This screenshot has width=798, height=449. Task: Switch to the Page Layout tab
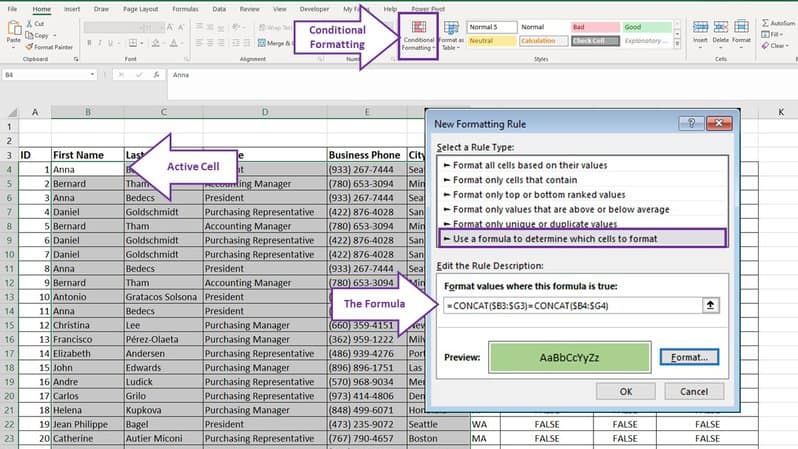point(140,9)
